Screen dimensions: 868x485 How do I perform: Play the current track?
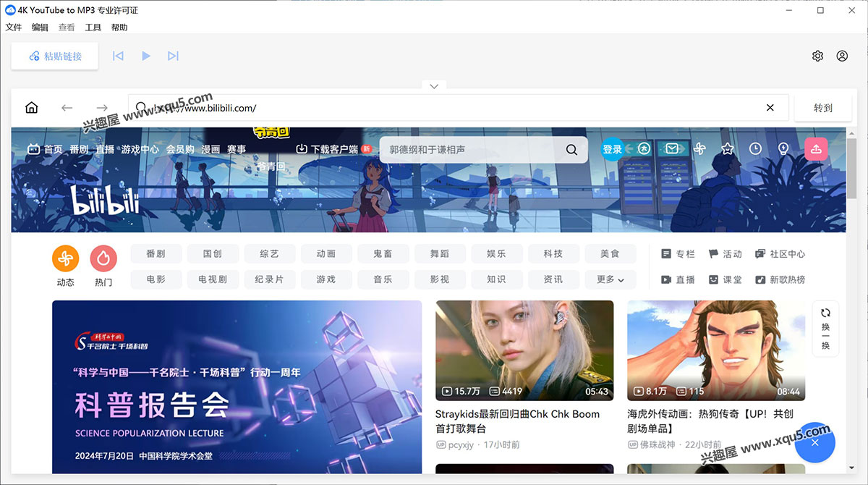coord(146,56)
